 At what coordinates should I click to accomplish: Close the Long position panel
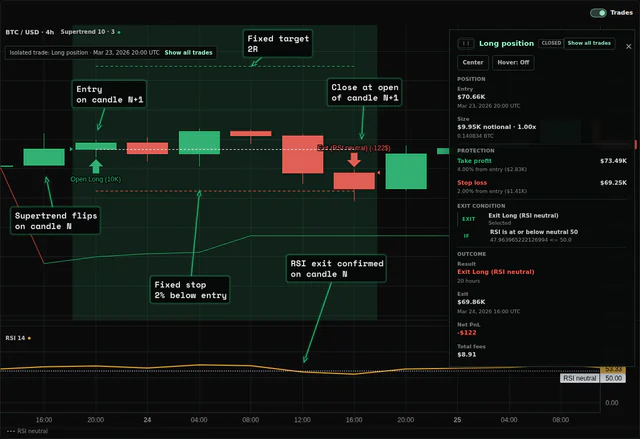click(629, 47)
